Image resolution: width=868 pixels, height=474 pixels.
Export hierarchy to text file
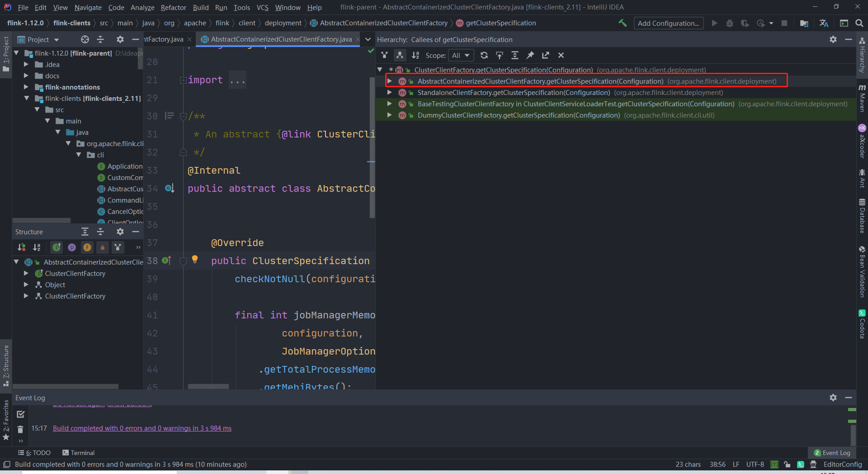[x=546, y=55]
